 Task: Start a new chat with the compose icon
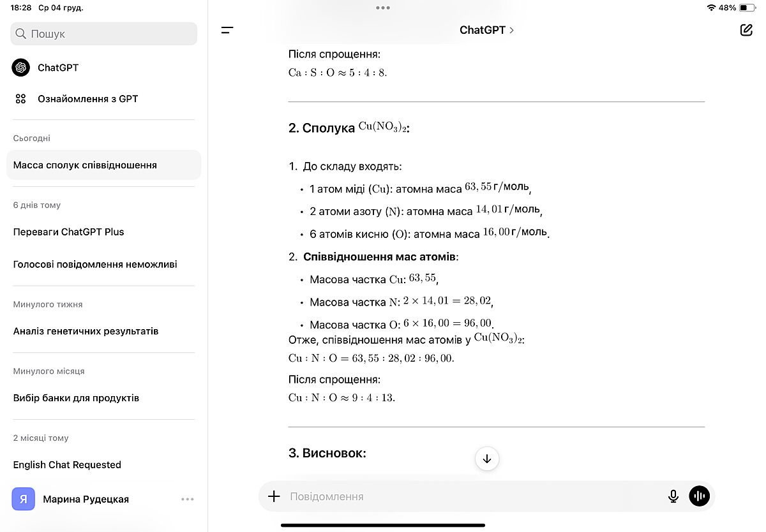746,30
